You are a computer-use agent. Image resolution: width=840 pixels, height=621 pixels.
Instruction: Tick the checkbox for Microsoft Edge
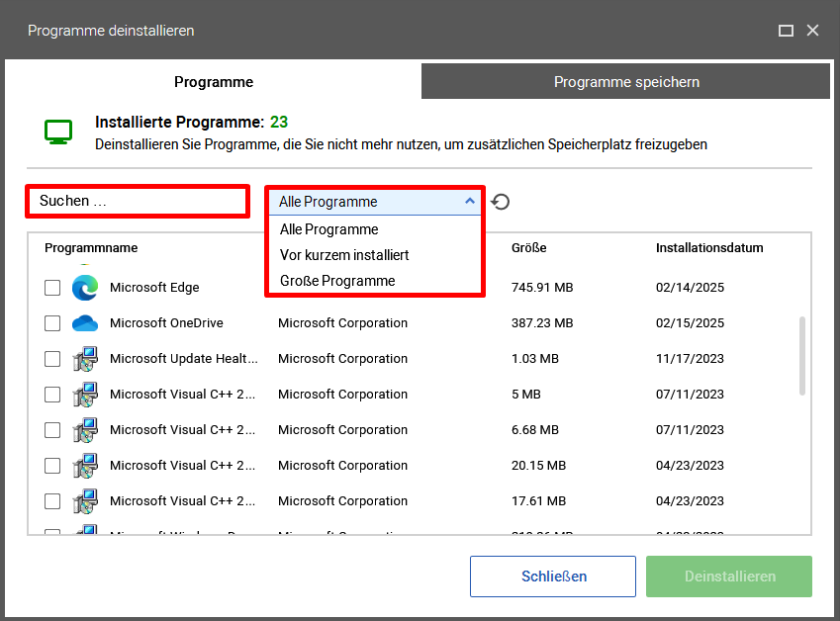click(x=52, y=288)
